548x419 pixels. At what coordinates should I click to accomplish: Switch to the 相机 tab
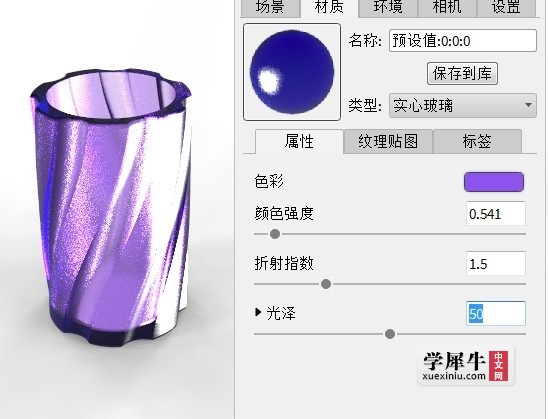(447, 8)
